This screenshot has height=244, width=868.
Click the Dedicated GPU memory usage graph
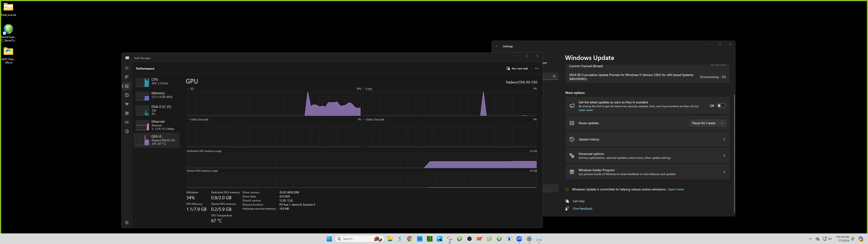click(x=362, y=161)
